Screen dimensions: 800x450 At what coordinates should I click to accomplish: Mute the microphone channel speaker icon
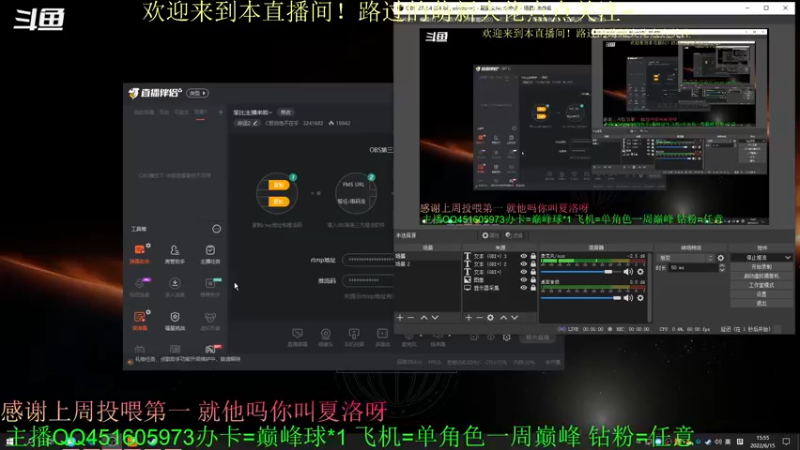coord(628,272)
